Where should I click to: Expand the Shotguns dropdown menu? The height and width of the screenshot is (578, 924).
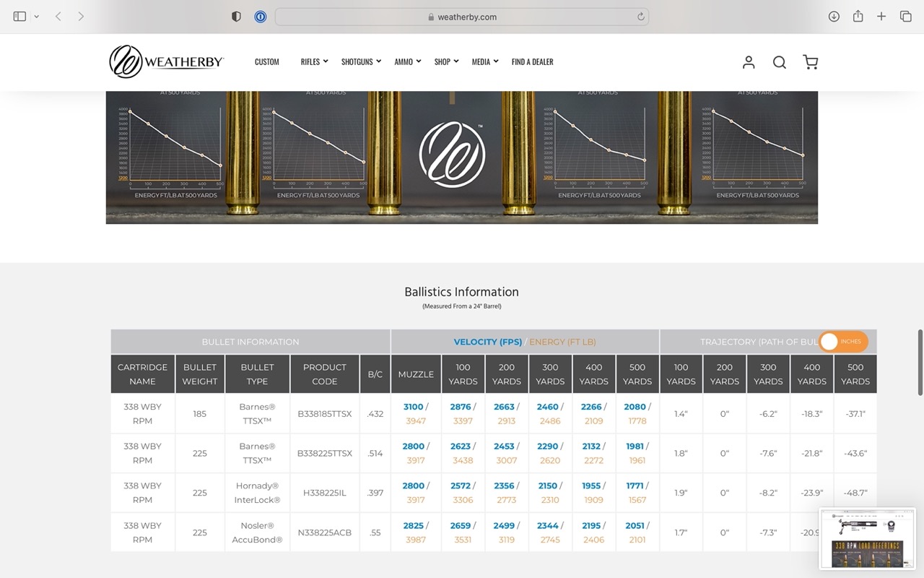pyautogui.click(x=361, y=62)
